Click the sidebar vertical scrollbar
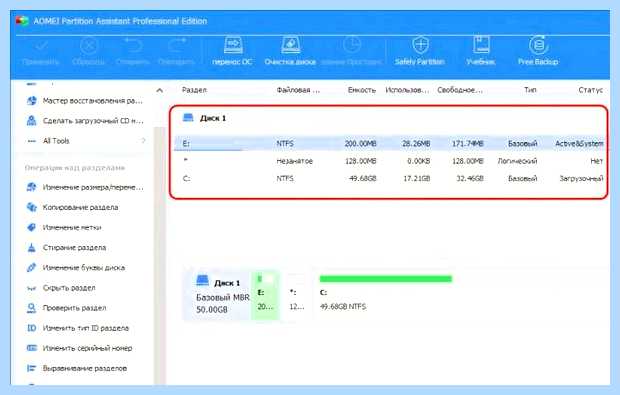The image size is (620, 395). pyautogui.click(x=159, y=255)
